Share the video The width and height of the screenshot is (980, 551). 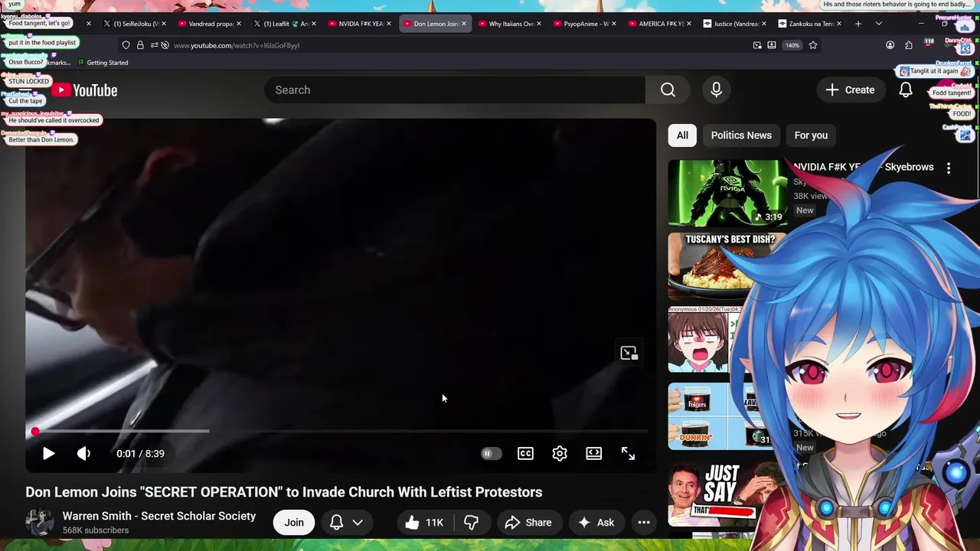click(528, 523)
